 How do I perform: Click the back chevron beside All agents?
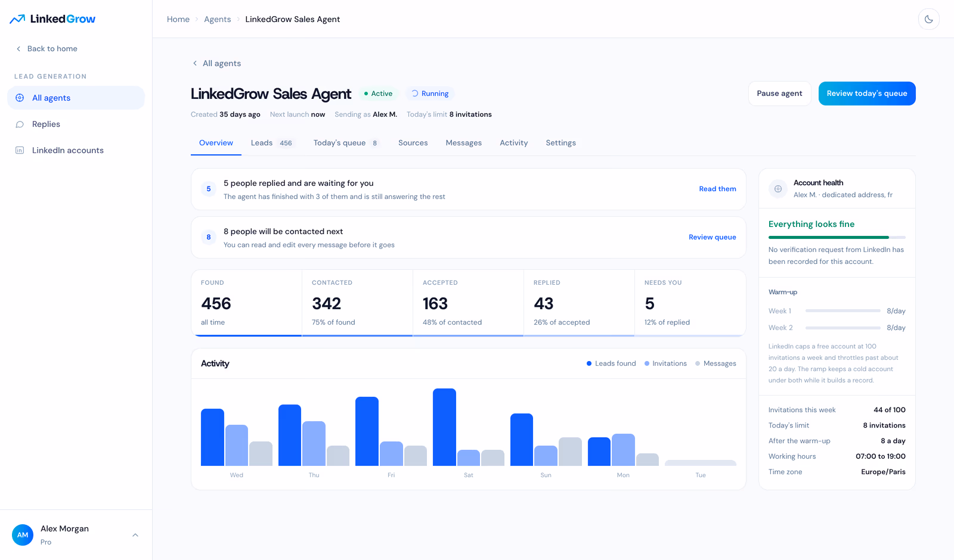click(x=195, y=63)
